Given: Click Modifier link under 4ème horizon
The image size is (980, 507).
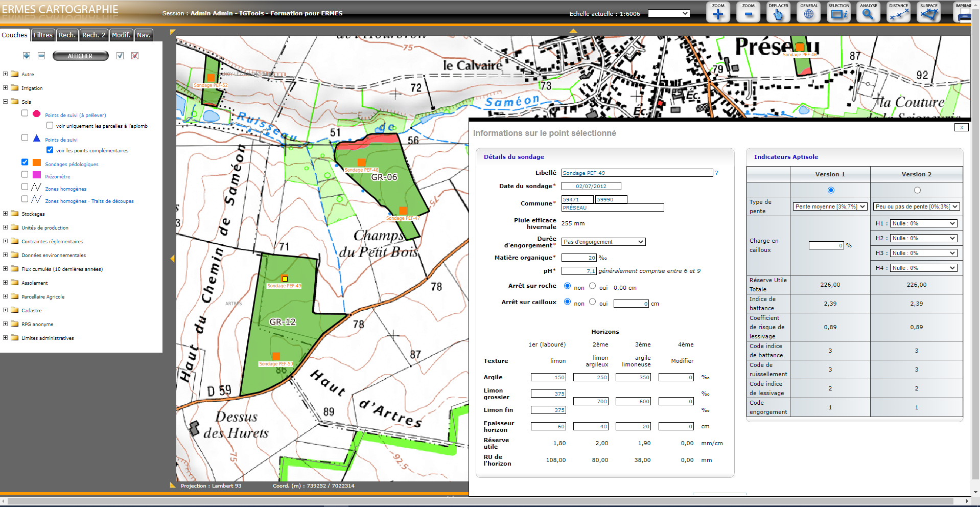Looking at the screenshot, I should coord(682,361).
